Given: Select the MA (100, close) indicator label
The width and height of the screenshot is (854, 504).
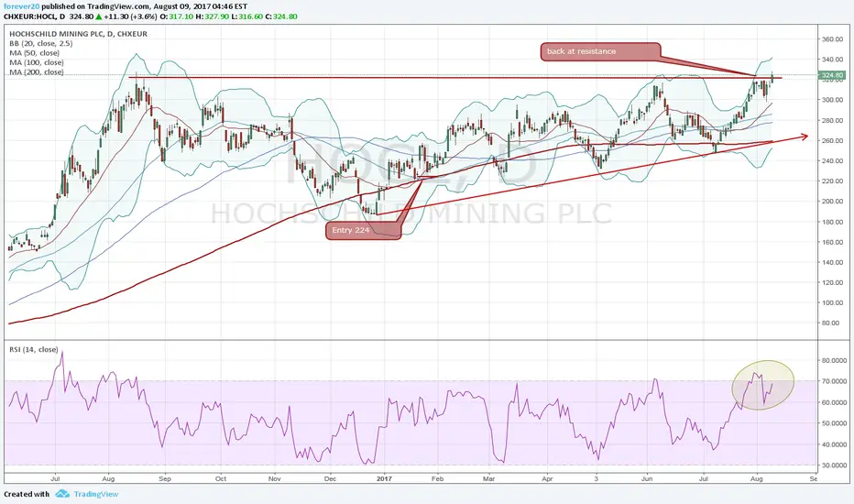Looking at the screenshot, I should [x=37, y=62].
